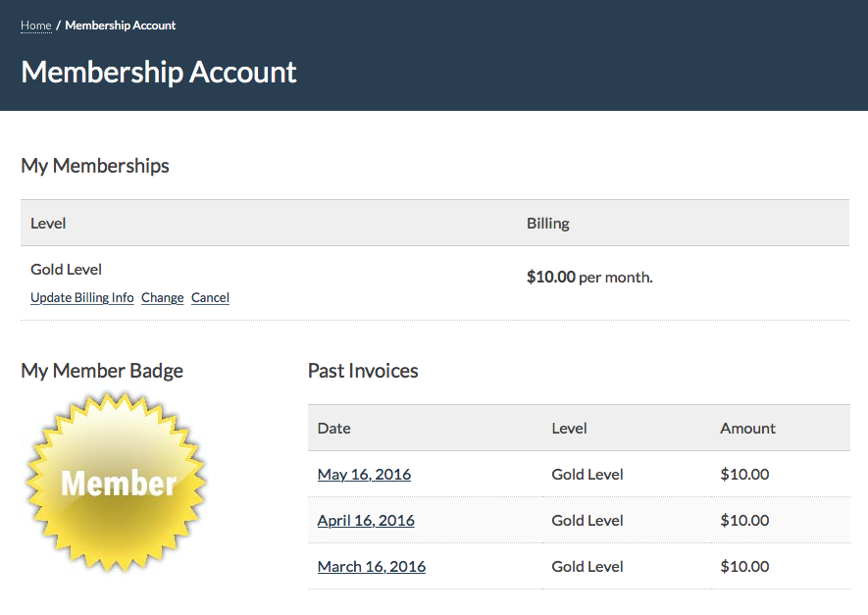Click the Level header in Past Invoices
The height and width of the screenshot is (615, 868).
pos(569,429)
